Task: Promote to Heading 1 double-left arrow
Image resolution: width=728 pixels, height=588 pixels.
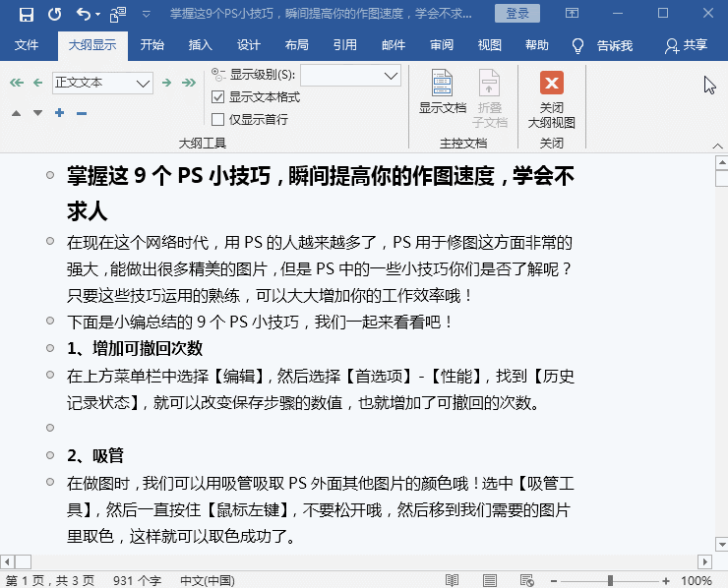Action: [x=16, y=83]
